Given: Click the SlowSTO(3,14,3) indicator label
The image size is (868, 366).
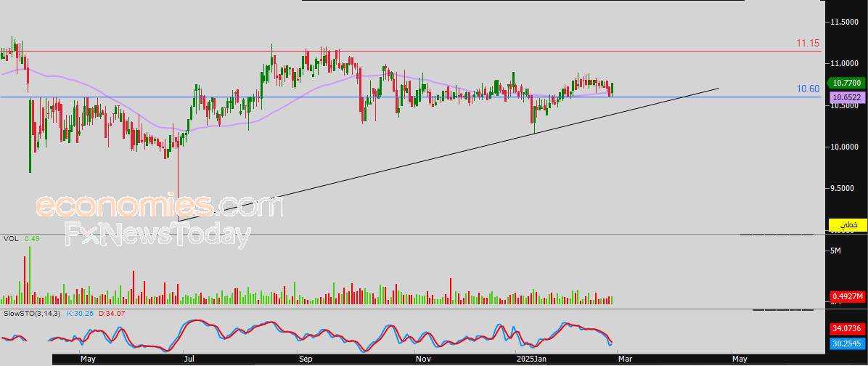Looking at the screenshot, I should (x=32, y=314).
